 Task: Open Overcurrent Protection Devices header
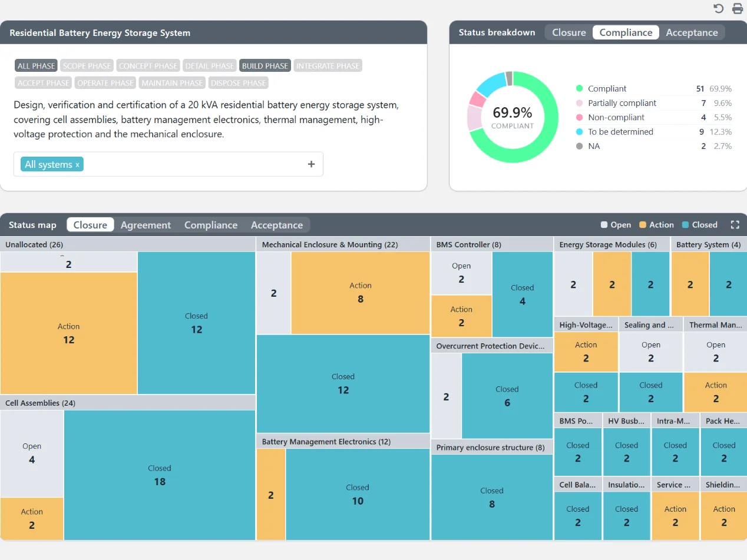[x=492, y=346]
